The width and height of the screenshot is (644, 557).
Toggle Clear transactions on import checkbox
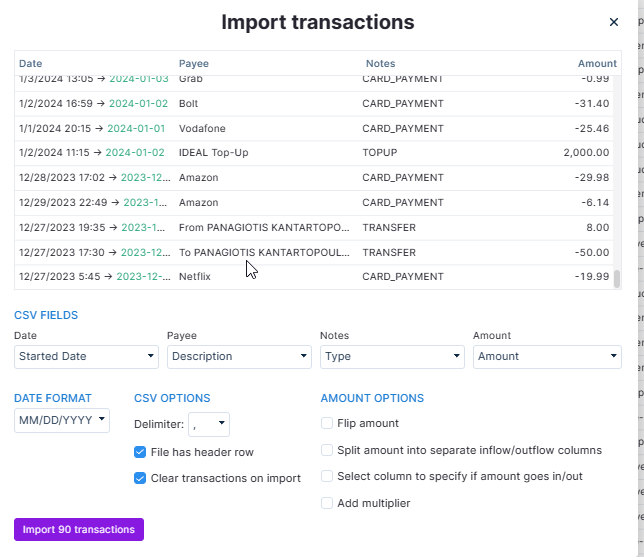tap(140, 478)
